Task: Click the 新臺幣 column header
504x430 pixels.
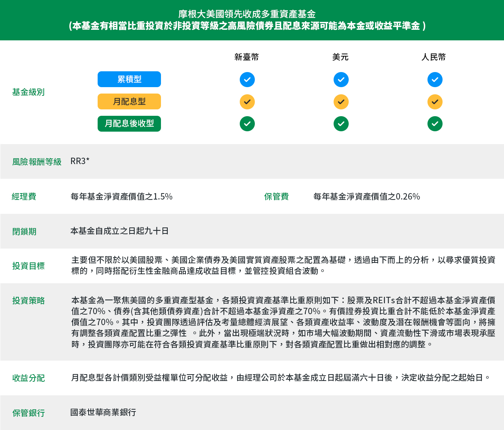Action: [247, 57]
